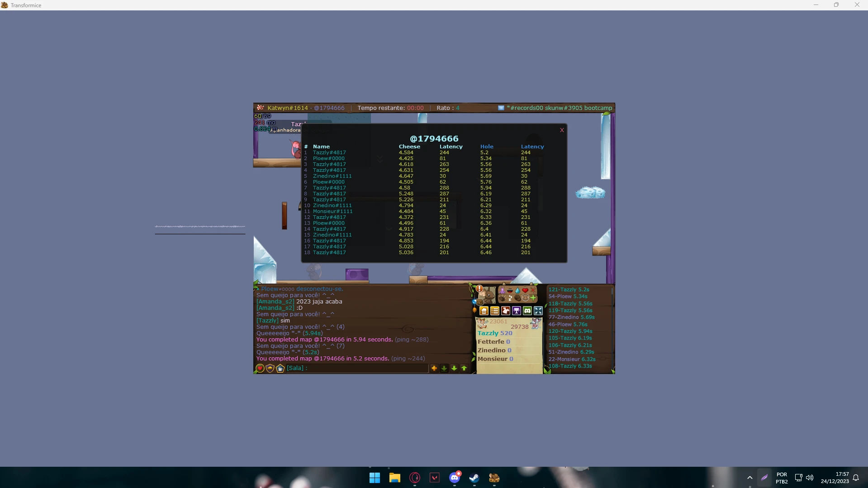Select Tazzly 520 in player list
The width and height of the screenshot is (868, 488).
tap(495, 333)
